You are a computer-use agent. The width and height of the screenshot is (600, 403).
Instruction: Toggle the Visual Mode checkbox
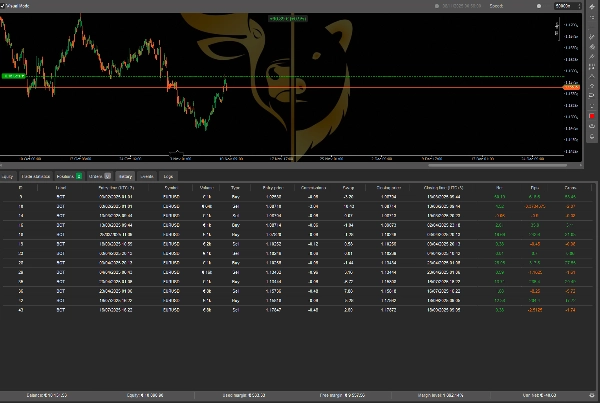point(3,6)
